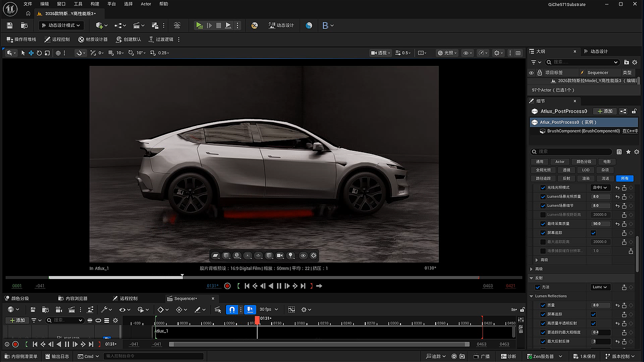This screenshot has width=644, height=362.
Task: Select the 渲染 filter button in details
Action: [x=586, y=178]
